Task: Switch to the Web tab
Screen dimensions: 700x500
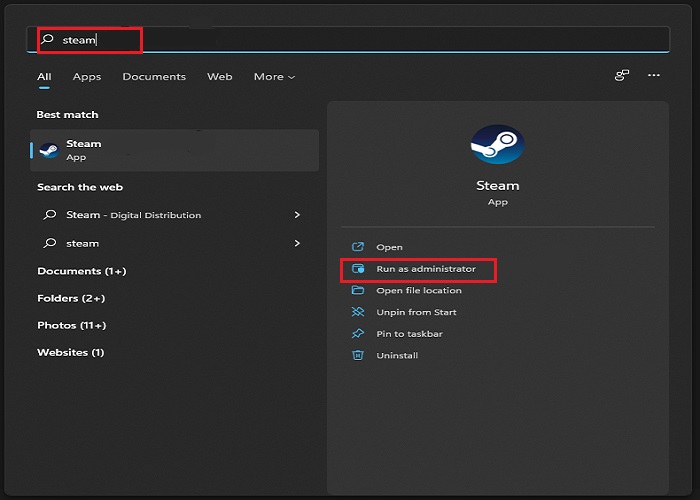Action: (x=220, y=77)
